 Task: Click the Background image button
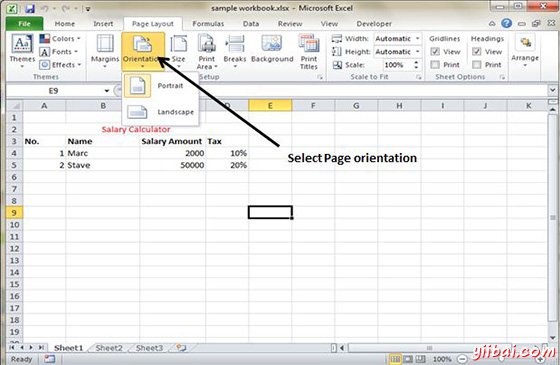click(x=272, y=49)
